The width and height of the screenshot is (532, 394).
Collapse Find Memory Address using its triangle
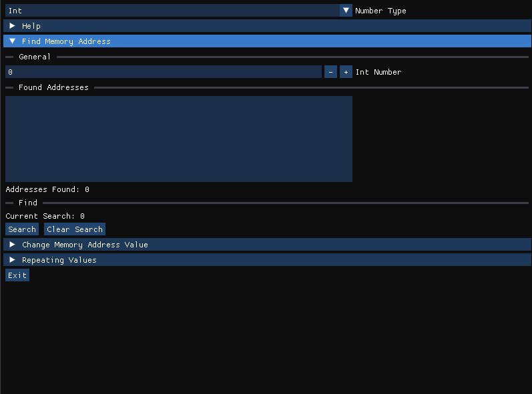coord(12,41)
